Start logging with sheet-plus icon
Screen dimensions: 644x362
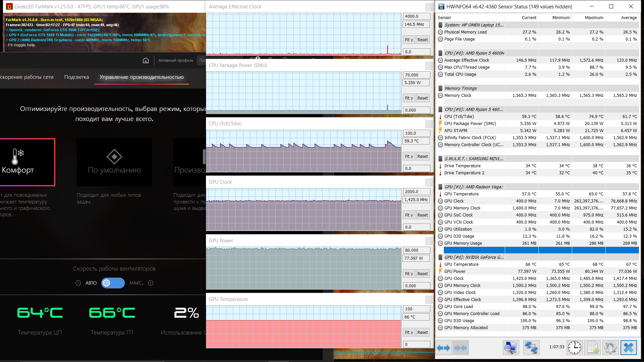pos(592,348)
